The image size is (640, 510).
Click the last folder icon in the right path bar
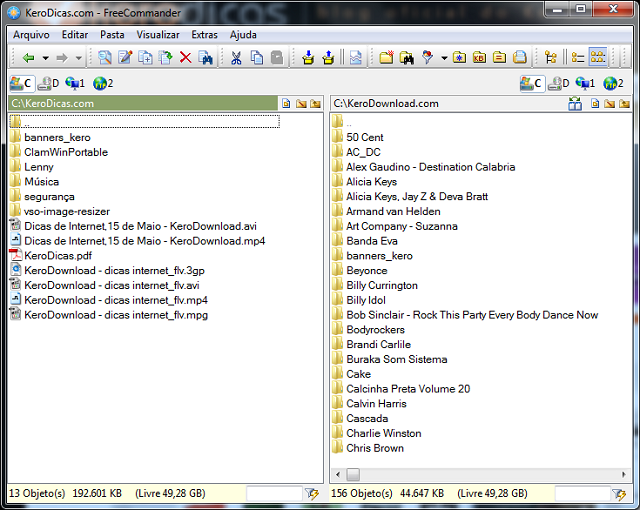pyautogui.click(x=624, y=104)
